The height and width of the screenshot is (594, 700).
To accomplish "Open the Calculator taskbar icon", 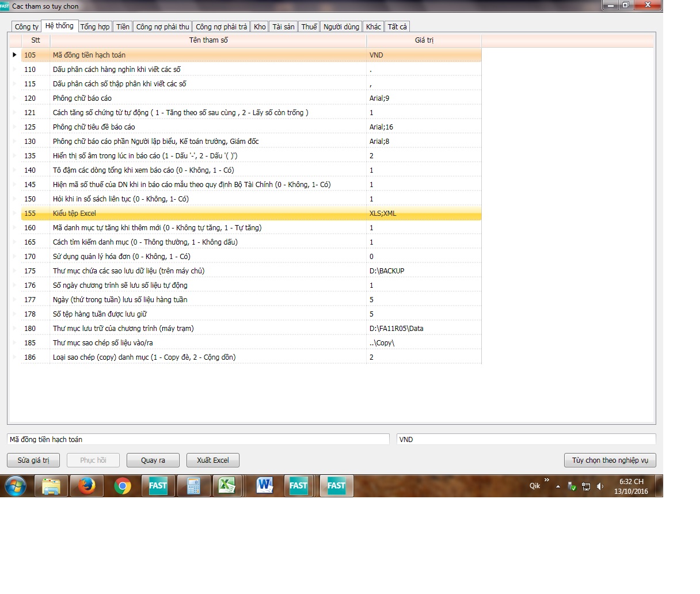I will coord(193,486).
